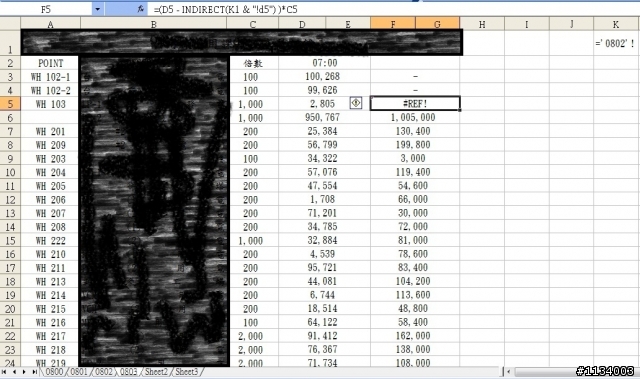640x379 pixels.
Task: Click cell K1 containing ='0802'!
Action: point(616,43)
